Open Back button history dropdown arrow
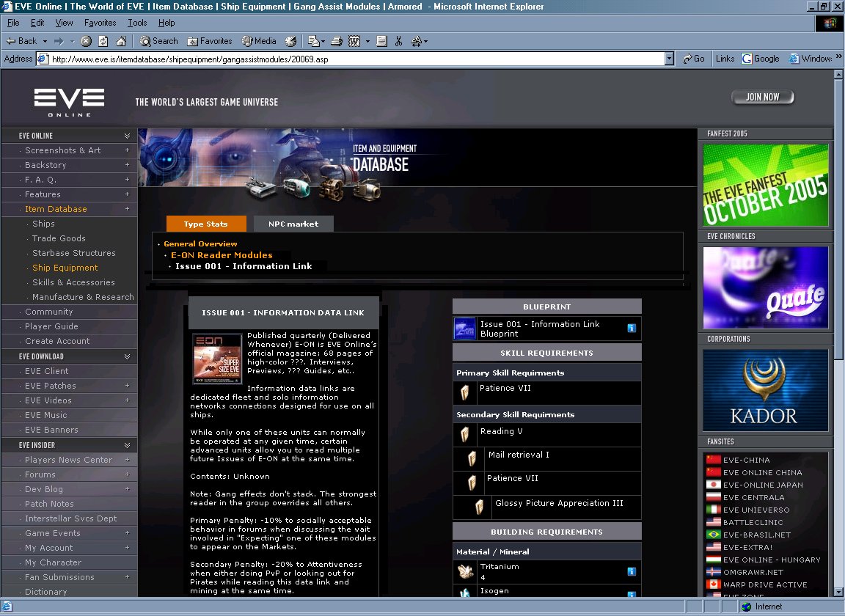This screenshot has height=616, width=845. click(45, 41)
